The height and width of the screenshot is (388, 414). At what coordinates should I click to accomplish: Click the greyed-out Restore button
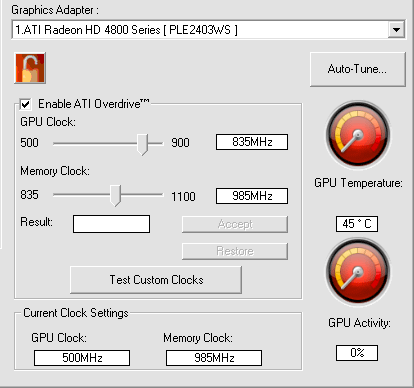point(235,251)
